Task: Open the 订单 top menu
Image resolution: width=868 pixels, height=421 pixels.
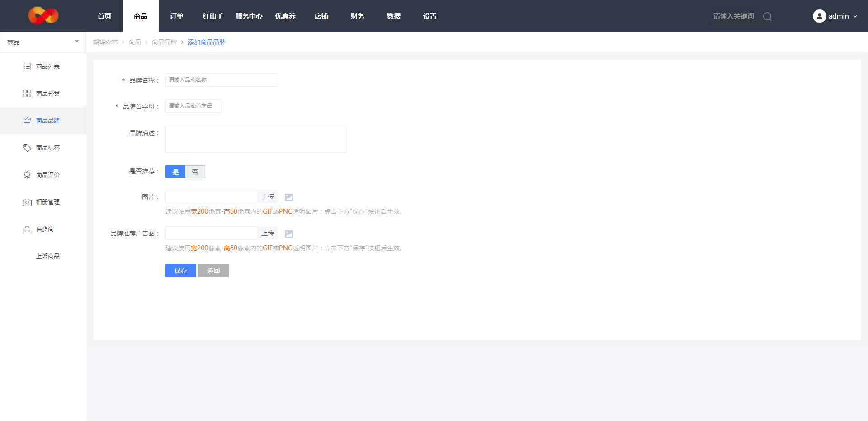Action: coord(177,16)
